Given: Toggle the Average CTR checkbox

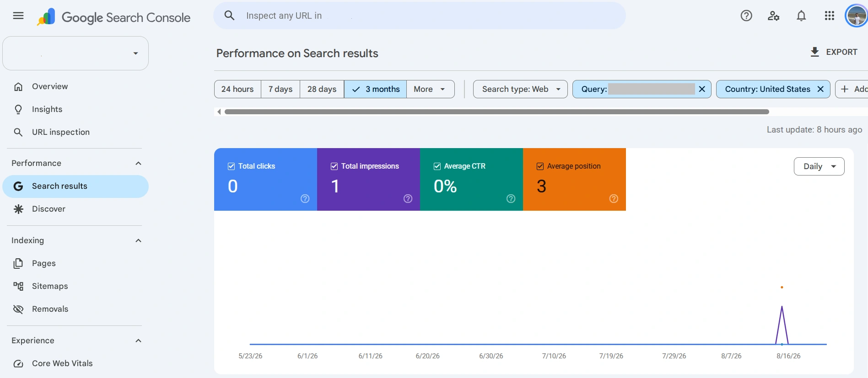Looking at the screenshot, I should tap(437, 166).
